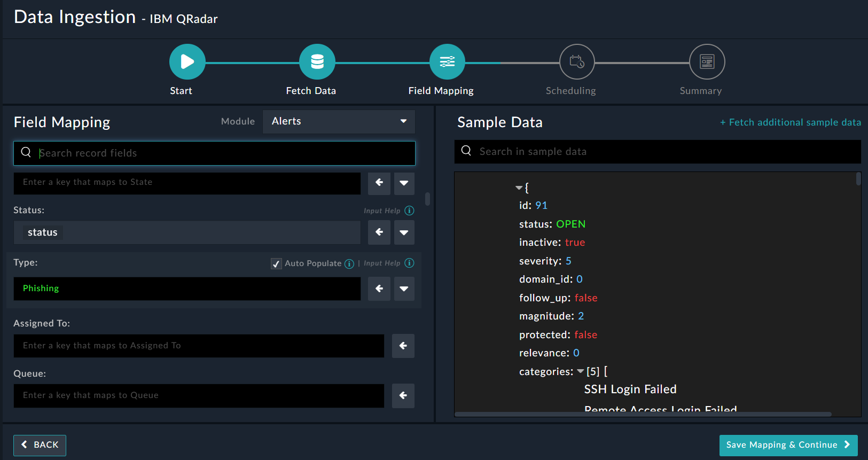Screen dimensions: 868x460
Task: Show Auto Populate info tooltip
Action: click(349, 263)
